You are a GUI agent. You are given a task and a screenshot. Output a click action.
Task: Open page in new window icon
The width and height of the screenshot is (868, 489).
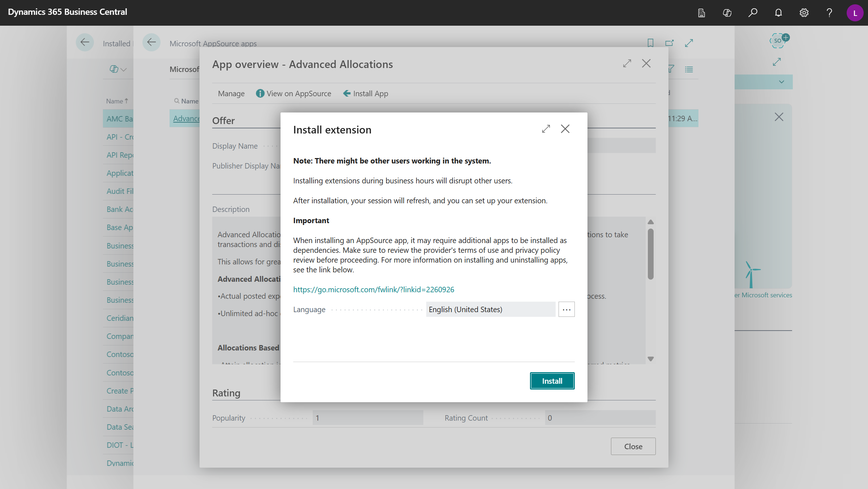[669, 43]
